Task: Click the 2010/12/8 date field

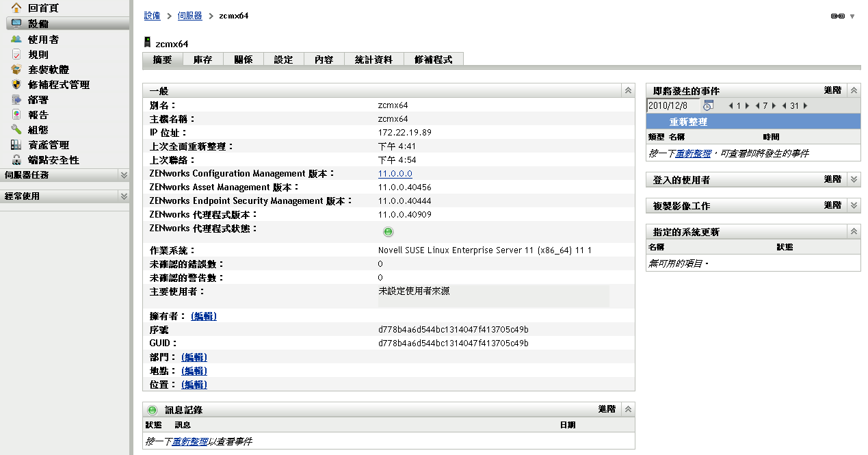Action: (673, 106)
